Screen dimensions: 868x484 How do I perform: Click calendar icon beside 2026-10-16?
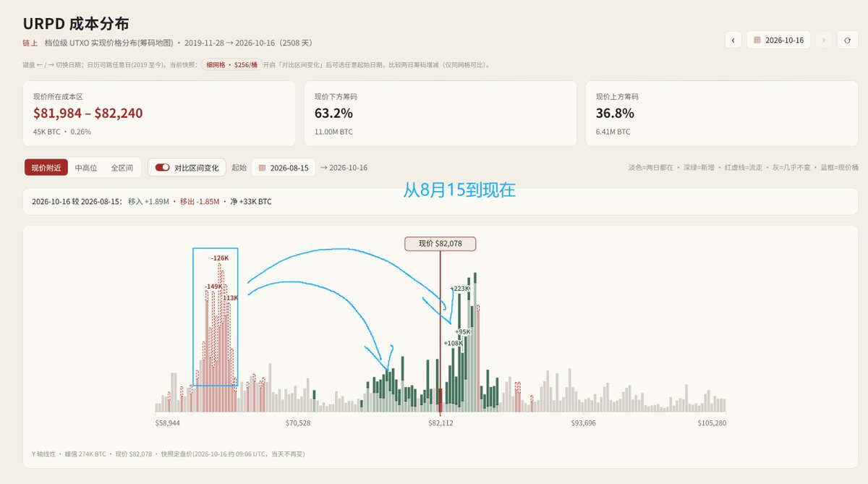(757, 41)
